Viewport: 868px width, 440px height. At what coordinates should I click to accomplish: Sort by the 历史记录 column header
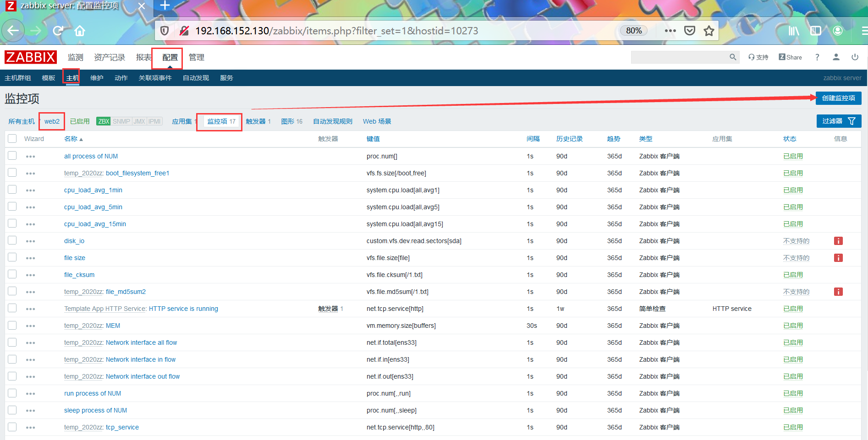tap(569, 139)
